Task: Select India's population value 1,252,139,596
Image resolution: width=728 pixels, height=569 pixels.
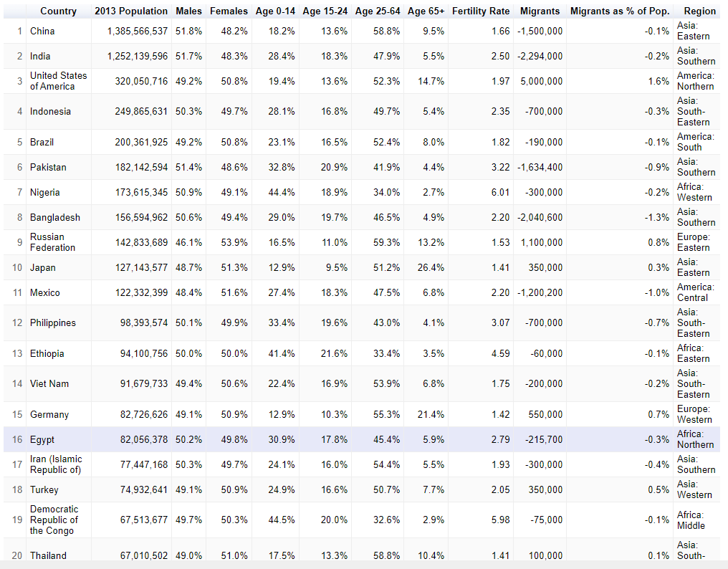Action: click(138, 56)
